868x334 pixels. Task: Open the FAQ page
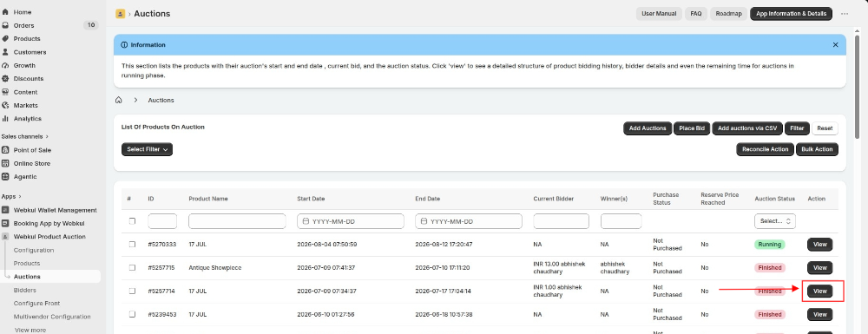coord(696,14)
